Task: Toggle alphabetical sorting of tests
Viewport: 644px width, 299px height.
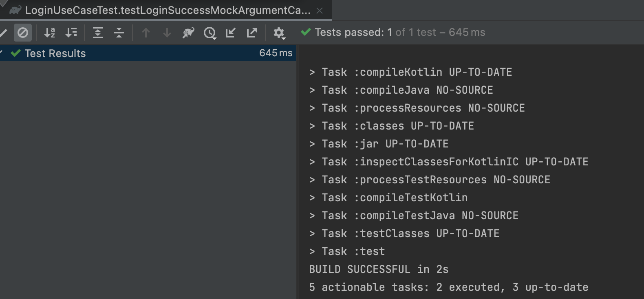Action: 49,33
